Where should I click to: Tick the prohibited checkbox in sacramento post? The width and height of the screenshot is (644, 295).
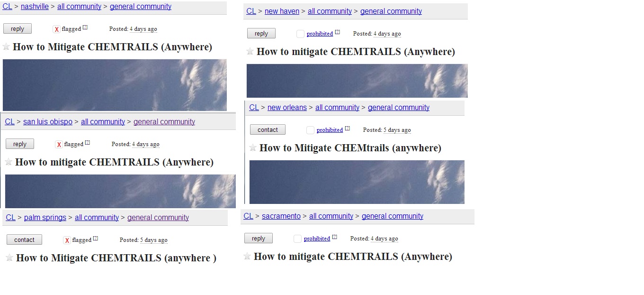pyautogui.click(x=297, y=239)
